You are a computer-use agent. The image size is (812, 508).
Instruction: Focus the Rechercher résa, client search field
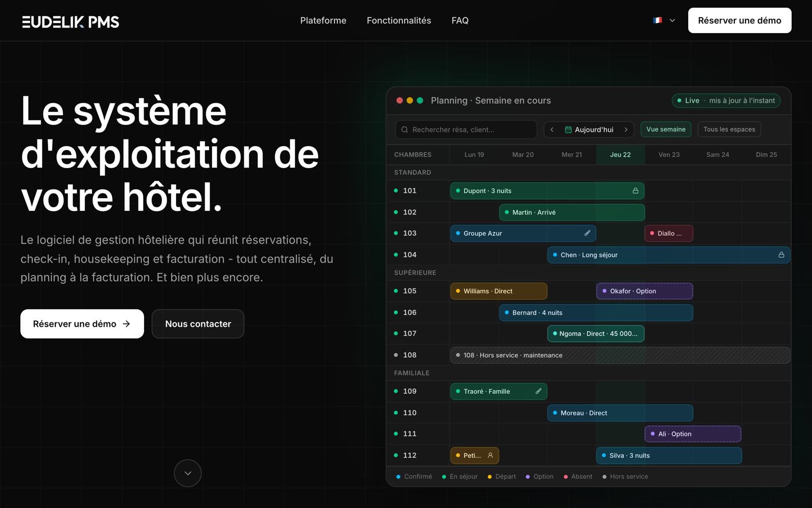pos(466,130)
